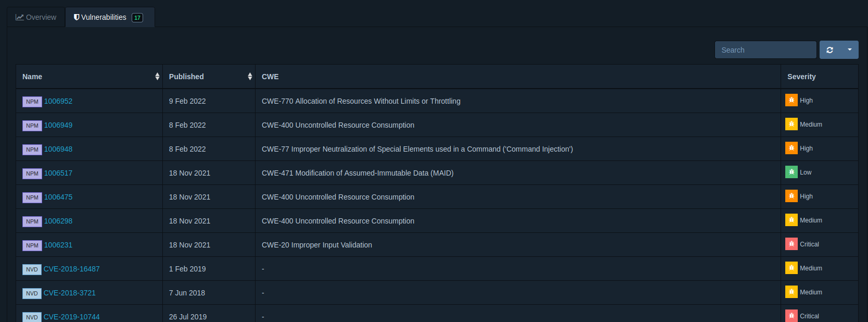Sort table by Published column arrows

(250, 77)
